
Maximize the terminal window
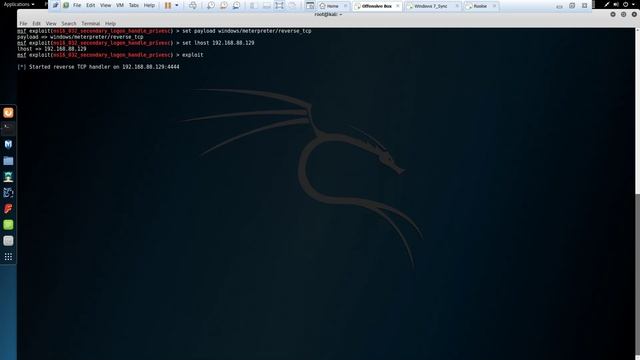(x=623, y=14)
